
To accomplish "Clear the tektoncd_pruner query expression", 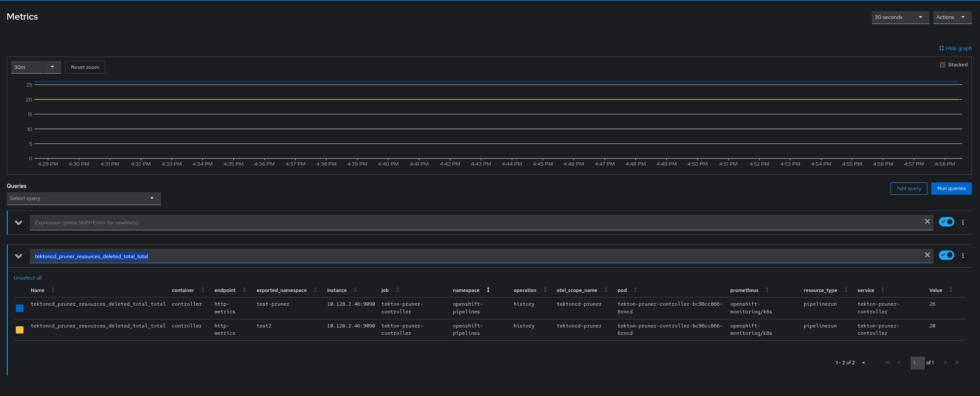I will (x=927, y=255).
